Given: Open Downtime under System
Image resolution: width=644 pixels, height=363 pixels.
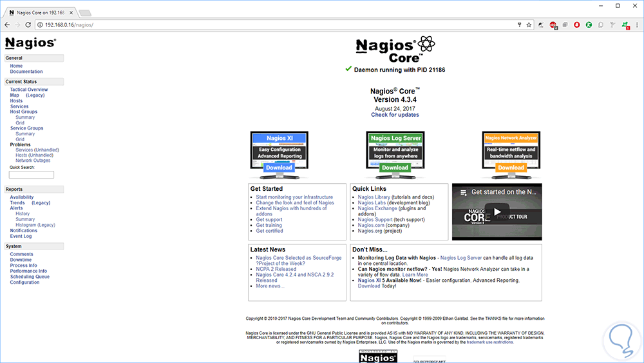Looking at the screenshot, I should [x=21, y=260].
